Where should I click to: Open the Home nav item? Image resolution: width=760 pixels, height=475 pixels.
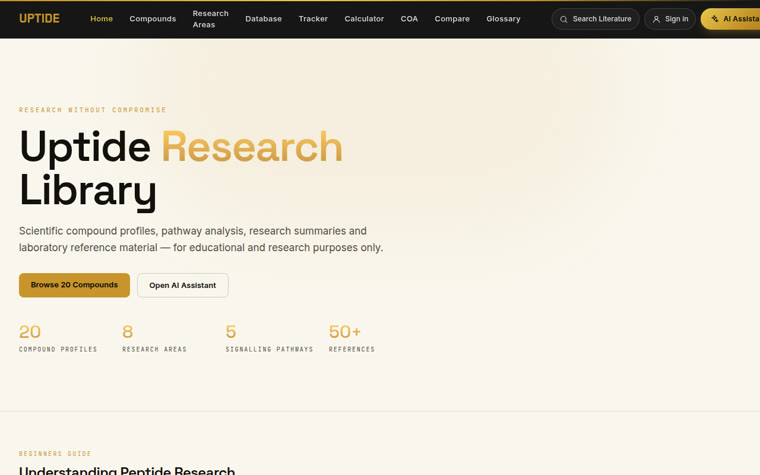click(x=101, y=19)
